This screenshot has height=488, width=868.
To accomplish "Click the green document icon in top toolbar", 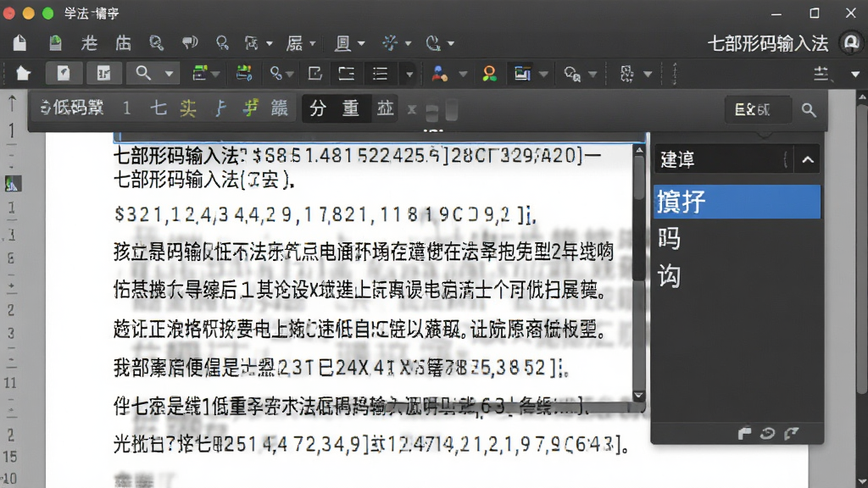I will (x=55, y=42).
